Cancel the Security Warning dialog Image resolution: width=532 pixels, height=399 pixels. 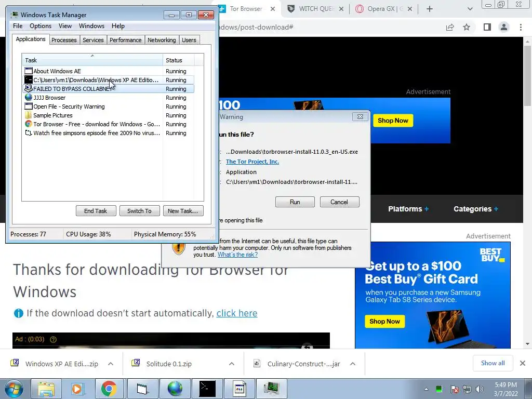coord(339,202)
